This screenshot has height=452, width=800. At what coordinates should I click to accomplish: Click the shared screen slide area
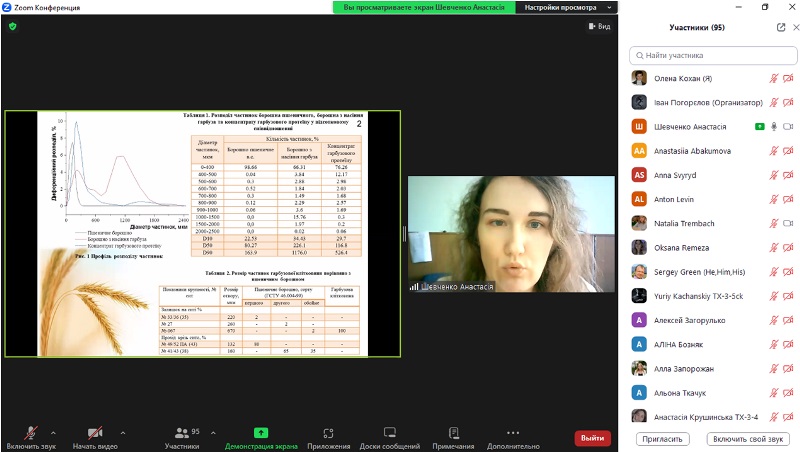tap(203, 234)
